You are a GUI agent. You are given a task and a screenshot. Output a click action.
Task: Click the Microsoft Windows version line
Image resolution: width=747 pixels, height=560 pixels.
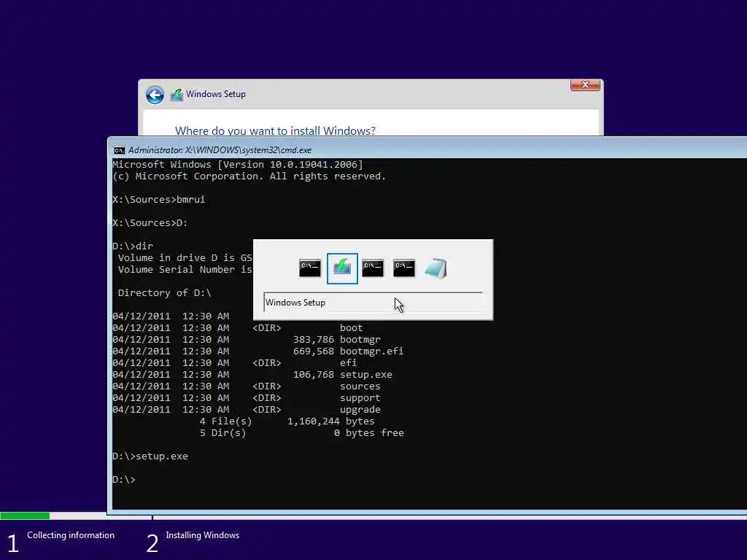pos(238,165)
